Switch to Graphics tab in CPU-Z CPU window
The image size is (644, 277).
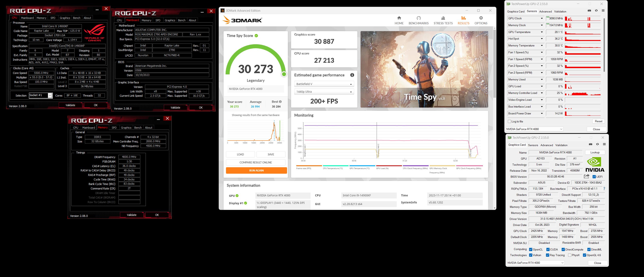click(x=65, y=18)
